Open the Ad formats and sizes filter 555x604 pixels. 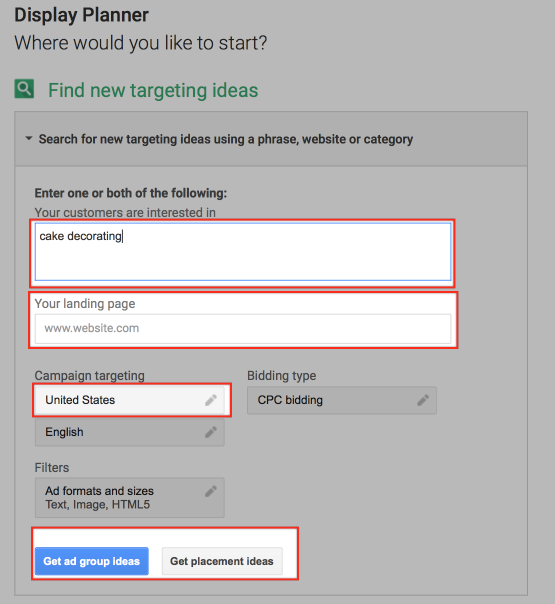click(x=130, y=498)
